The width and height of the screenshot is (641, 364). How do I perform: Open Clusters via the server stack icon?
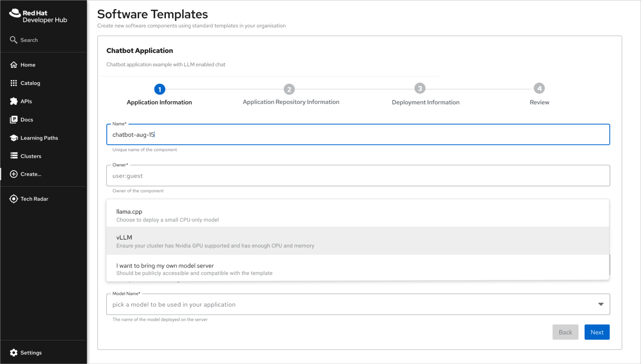[x=14, y=156]
